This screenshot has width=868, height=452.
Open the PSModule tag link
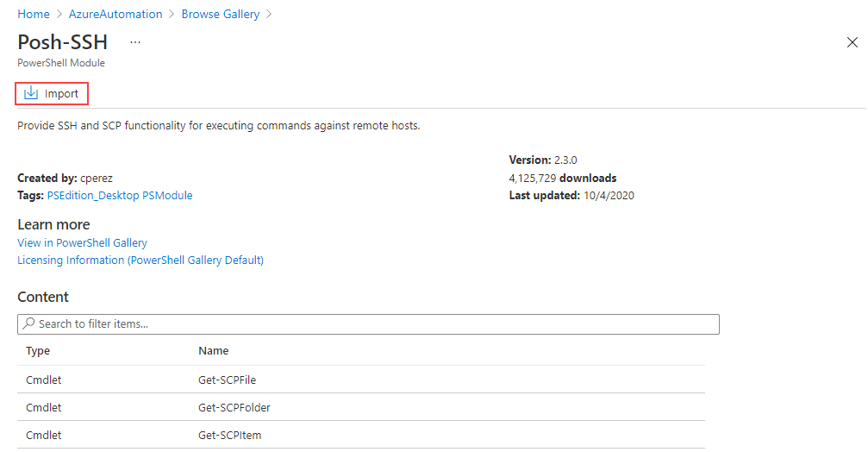pos(167,196)
